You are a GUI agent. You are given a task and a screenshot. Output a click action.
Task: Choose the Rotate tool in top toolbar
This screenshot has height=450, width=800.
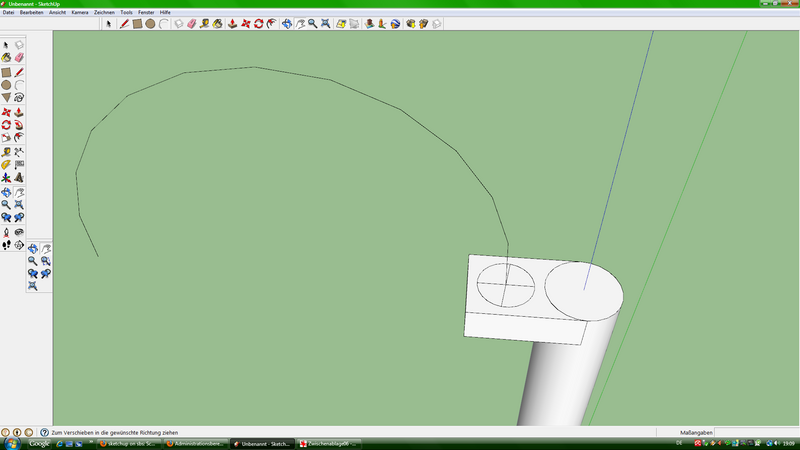pos(257,23)
